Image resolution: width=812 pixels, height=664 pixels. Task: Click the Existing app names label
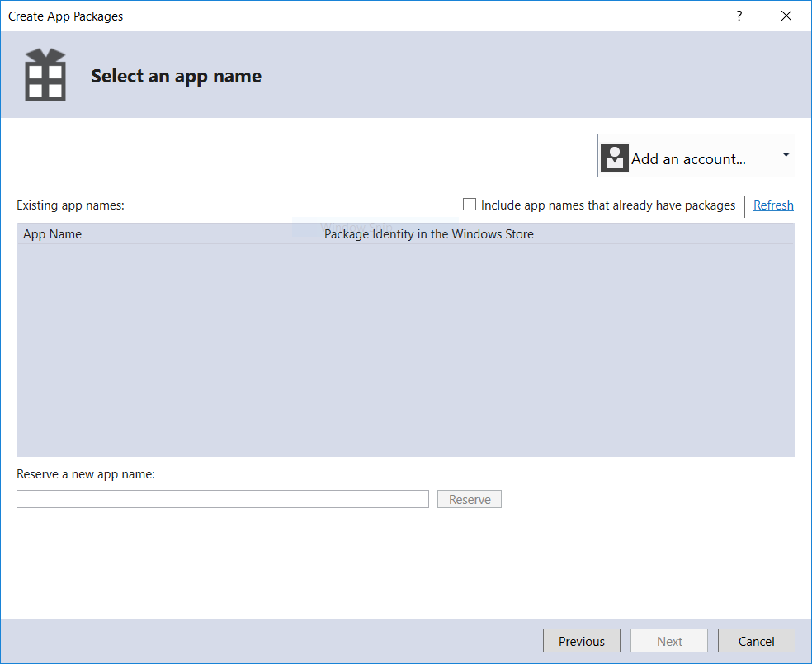pyautogui.click(x=70, y=205)
